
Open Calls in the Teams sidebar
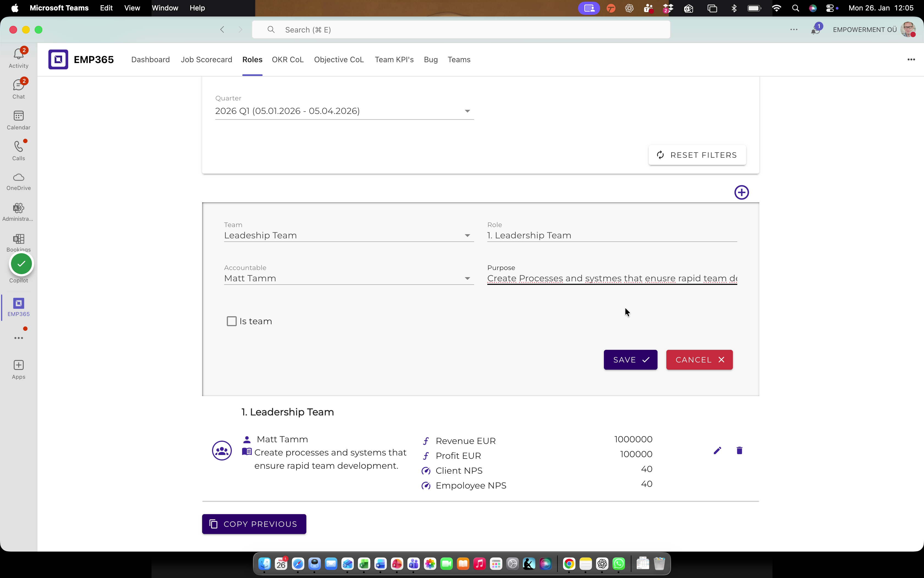18,151
